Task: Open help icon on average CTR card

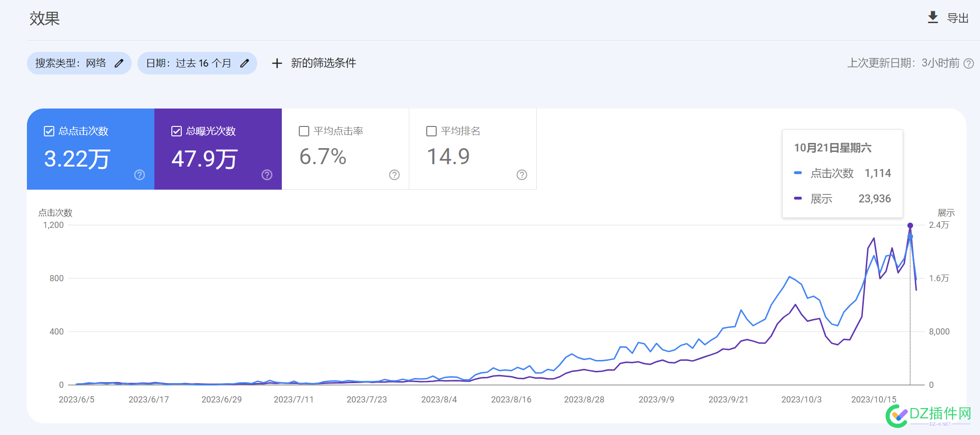Action: pyautogui.click(x=395, y=175)
